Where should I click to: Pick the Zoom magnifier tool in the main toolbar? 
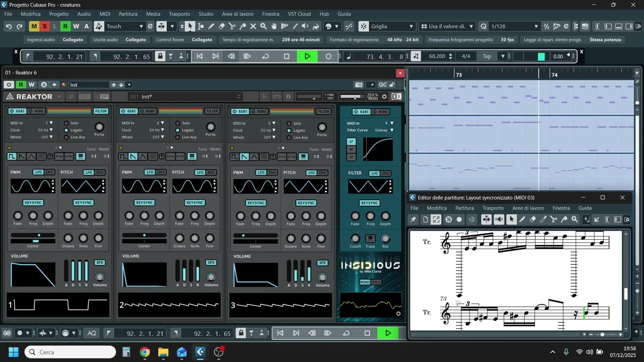click(x=264, y=26)
